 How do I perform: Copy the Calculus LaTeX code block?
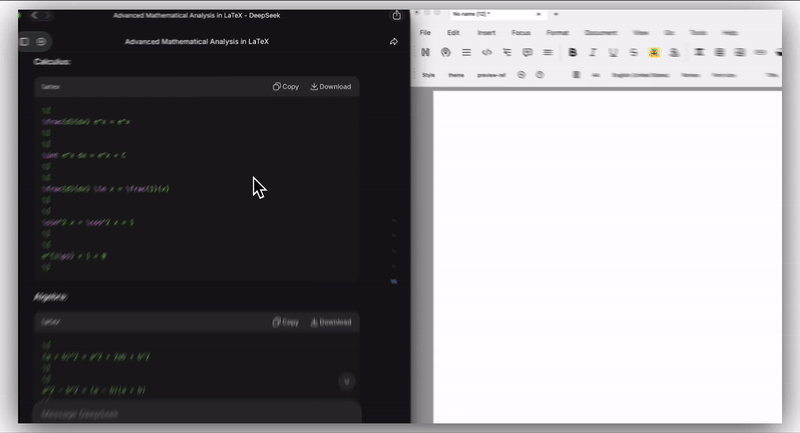point(286,87)
